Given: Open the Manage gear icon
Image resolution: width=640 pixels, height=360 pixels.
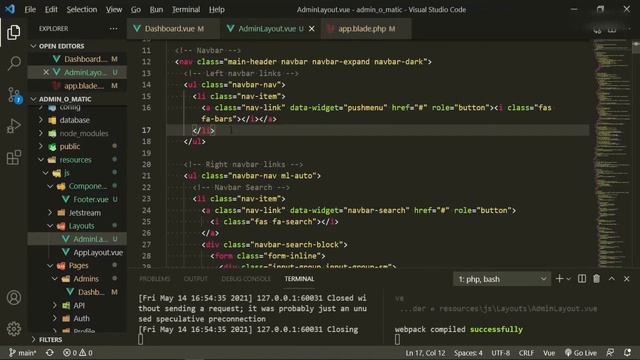Looking at the screenshot, I should click(x=13, y=329).
